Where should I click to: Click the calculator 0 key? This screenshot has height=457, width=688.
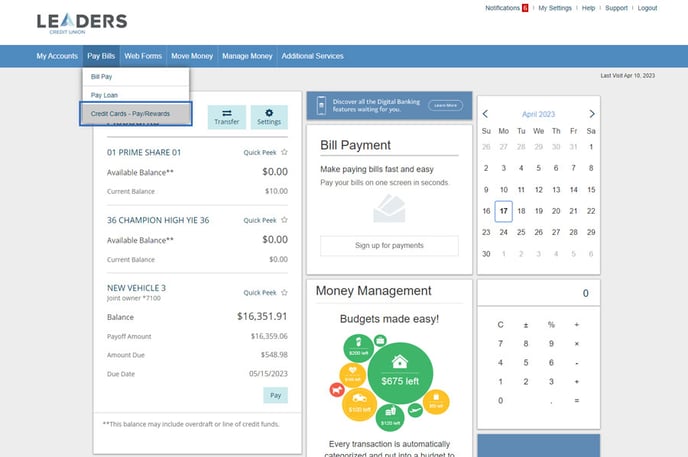click(x=500, y=400)
